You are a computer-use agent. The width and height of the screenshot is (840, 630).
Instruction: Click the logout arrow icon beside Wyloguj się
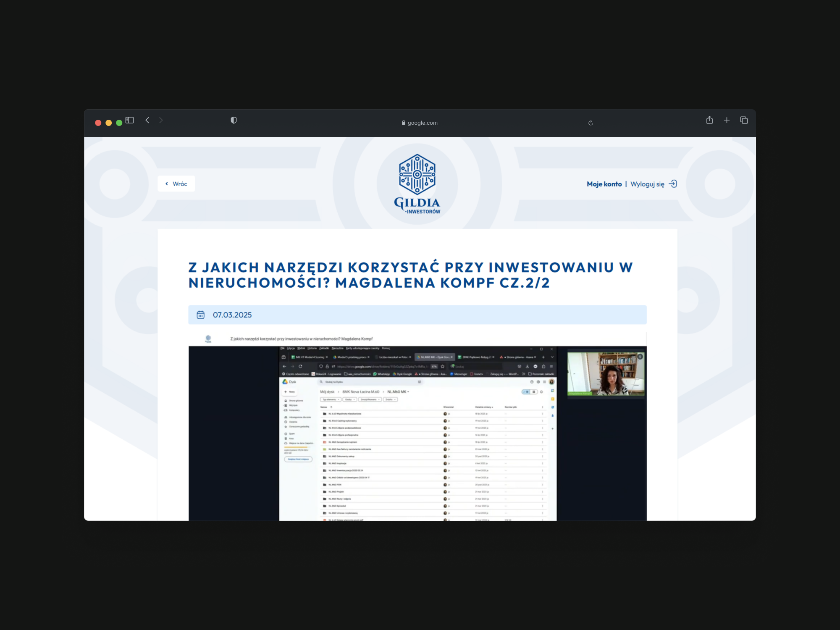673,184
